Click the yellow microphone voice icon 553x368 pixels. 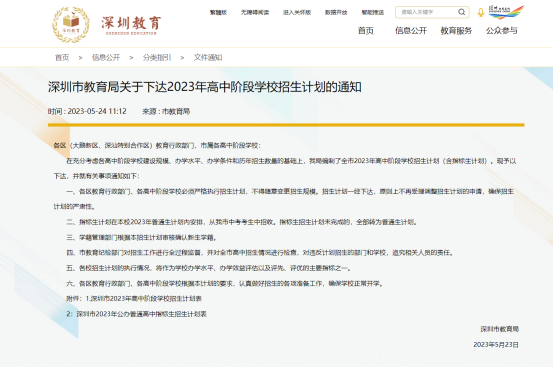[x=480, y=13]
